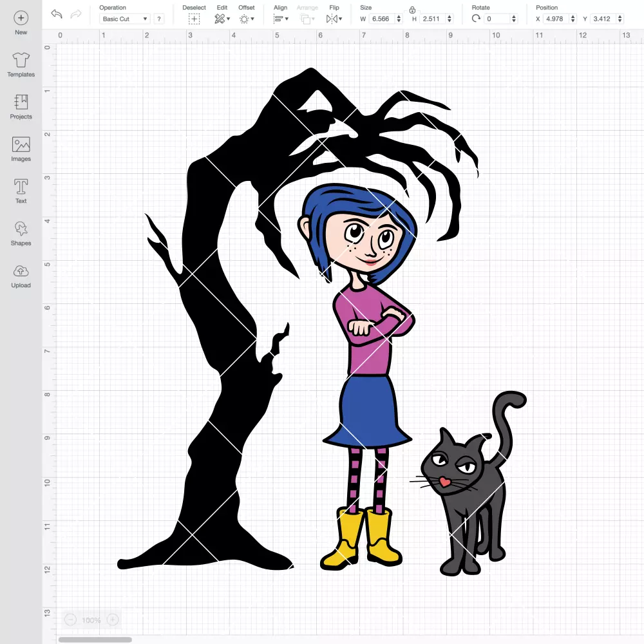Adjust the Rotate stepper arrows
644x644 pixels.
[x=514, y=19]
